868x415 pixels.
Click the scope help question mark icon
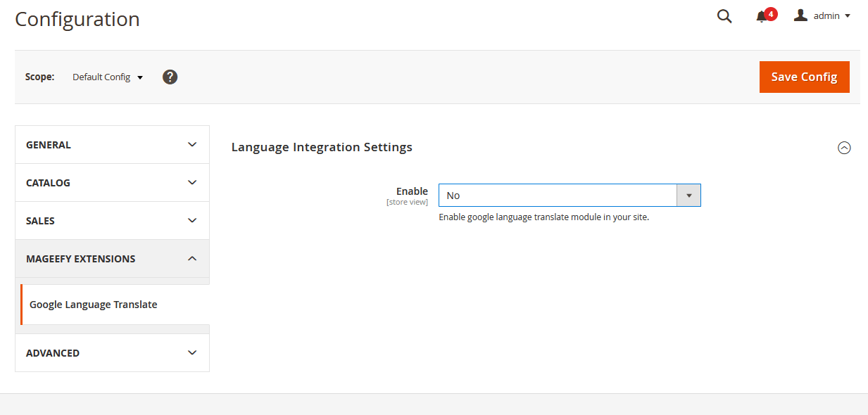click(170, 77)
